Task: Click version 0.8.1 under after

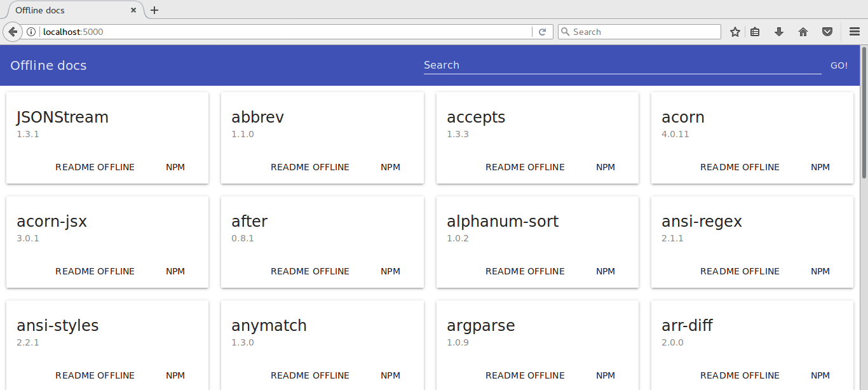Action: click(243, 238)
